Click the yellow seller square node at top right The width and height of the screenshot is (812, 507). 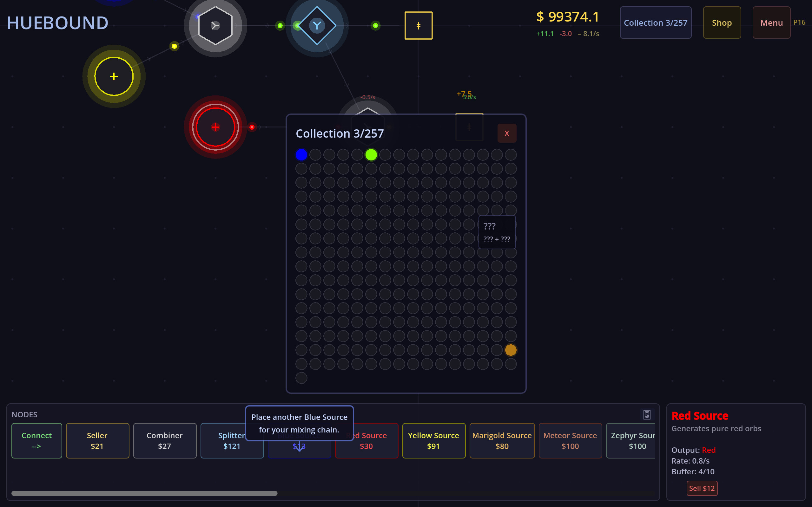pyautogui.click(x=418, y=25)
